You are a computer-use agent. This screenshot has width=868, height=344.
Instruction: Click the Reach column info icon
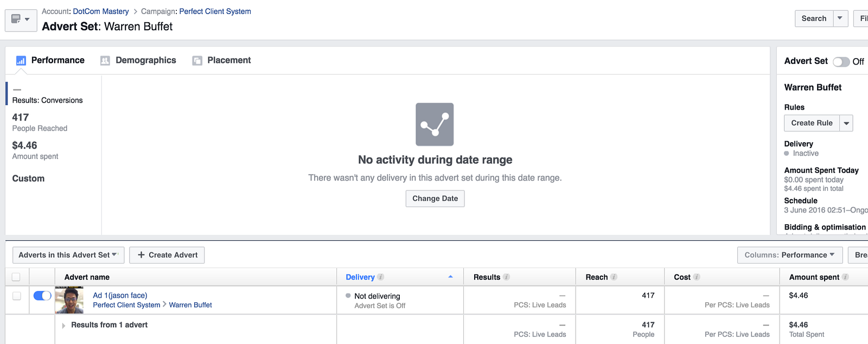click(x=614, y=277)
